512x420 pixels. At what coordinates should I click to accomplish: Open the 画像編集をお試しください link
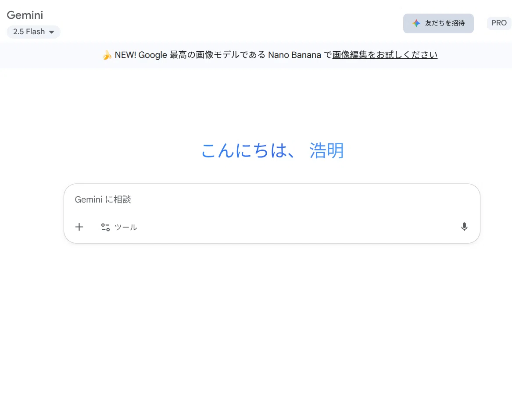[x=385, y=55]
